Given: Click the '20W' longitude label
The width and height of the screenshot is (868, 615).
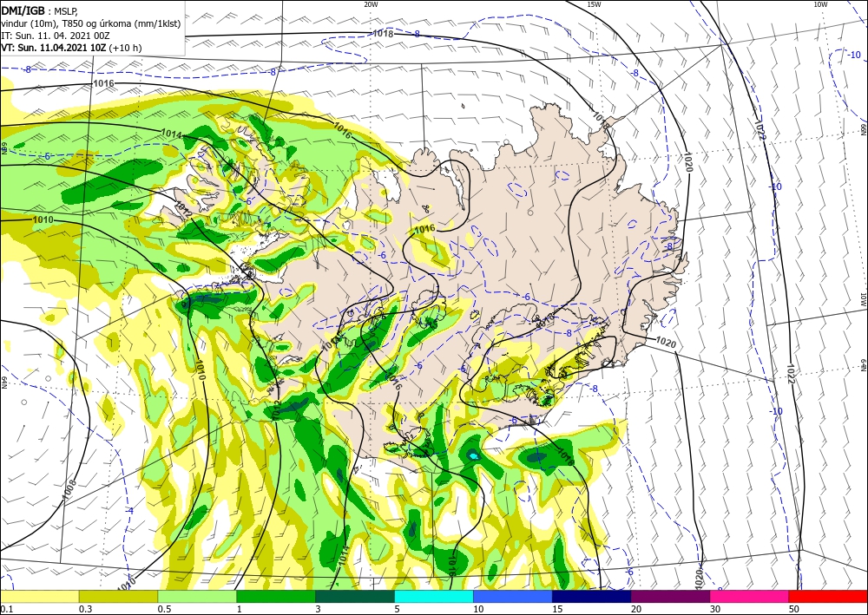Looking at the screenshot, I should point(371,4).
